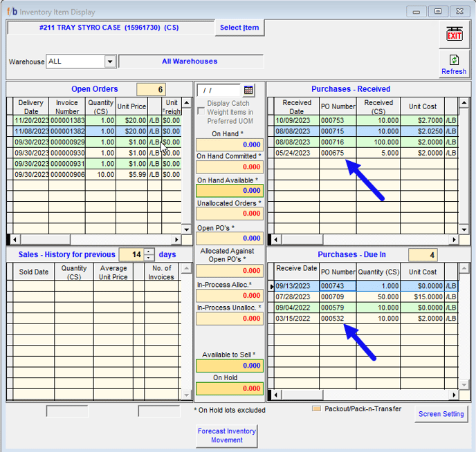Open the Warehouse ALL dropdown
This screenshot has width=476, height=452.
pos(110,62)
